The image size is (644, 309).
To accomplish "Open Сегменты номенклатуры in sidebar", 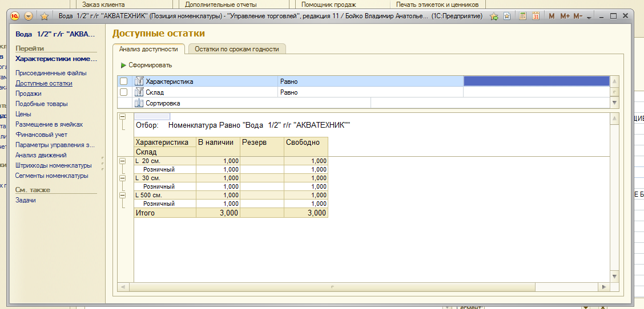I will [52, 176].
